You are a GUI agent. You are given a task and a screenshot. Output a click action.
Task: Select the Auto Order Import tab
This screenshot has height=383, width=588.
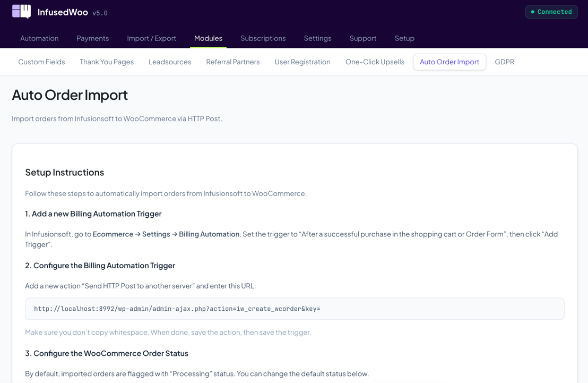coord(449,62)
